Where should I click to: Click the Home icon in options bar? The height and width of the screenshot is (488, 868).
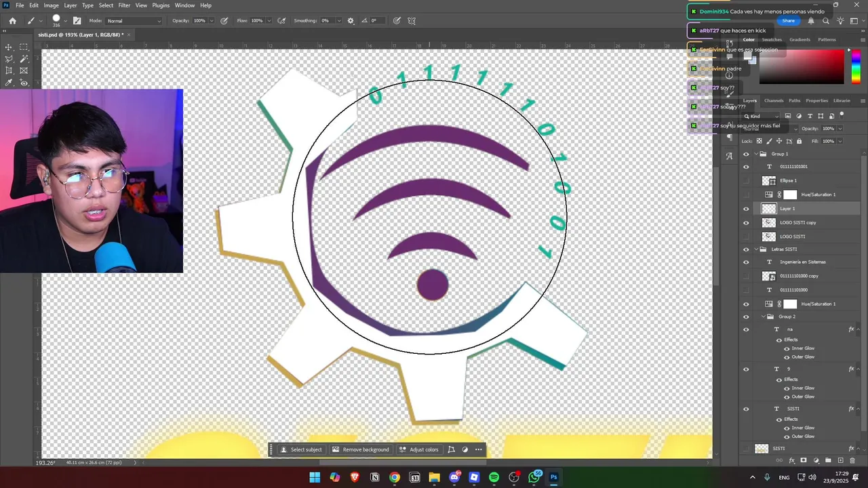(12, 21)
